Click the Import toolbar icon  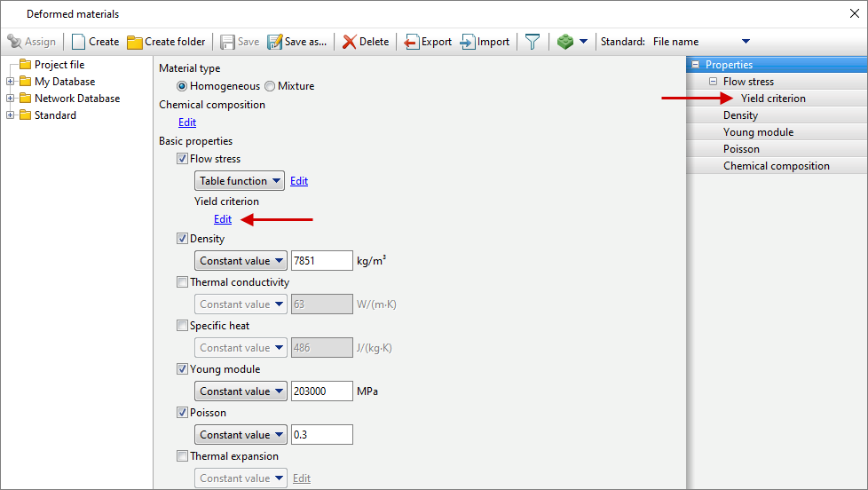(x=468, y=42)
